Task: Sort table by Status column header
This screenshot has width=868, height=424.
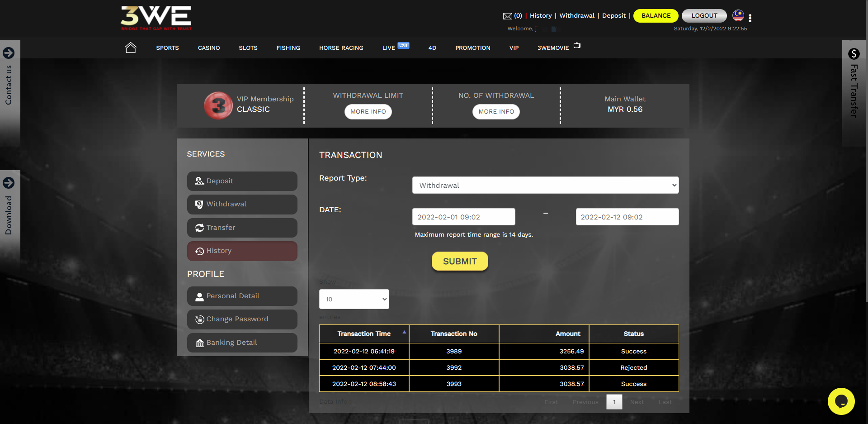Action: pos(633,334)
